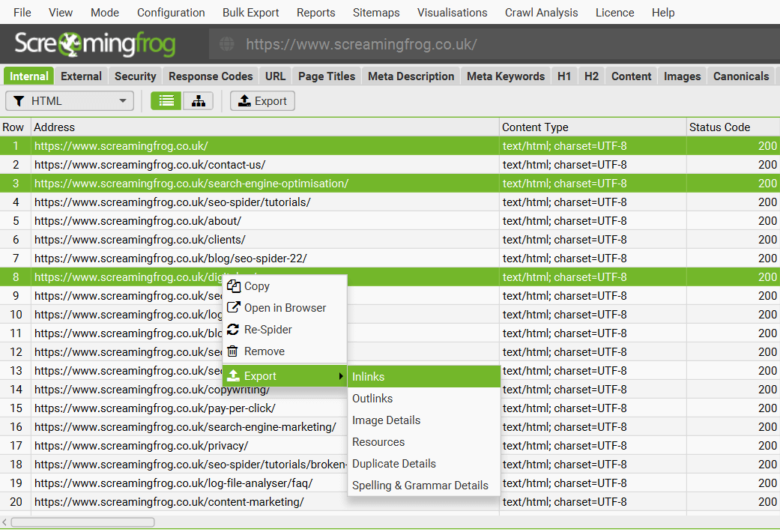780x532 pixels.
Task: Click the Export icon in the context menu
Action: pyautogui.click(x=235, y=376)
